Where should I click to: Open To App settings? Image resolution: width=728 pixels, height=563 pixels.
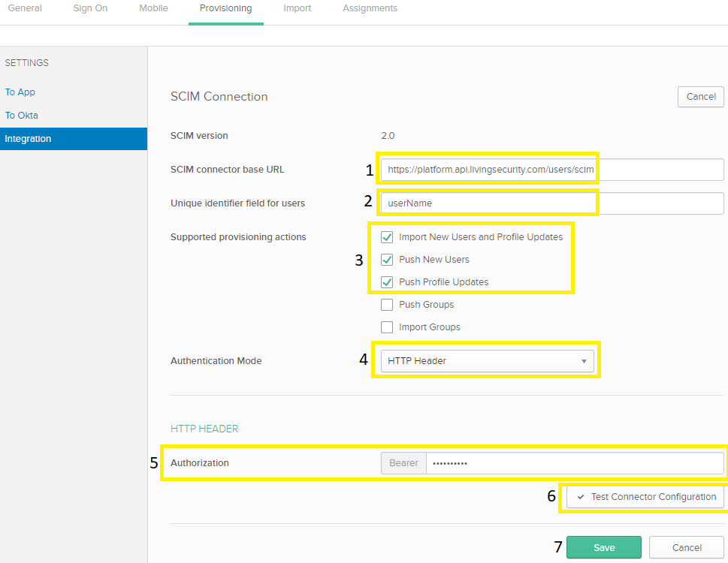[20, 92]
